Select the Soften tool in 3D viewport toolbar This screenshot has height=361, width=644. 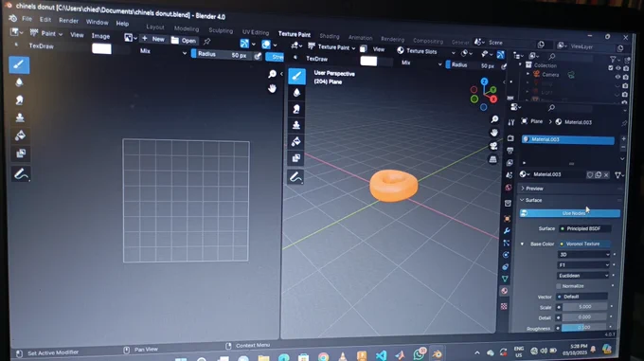296,93
